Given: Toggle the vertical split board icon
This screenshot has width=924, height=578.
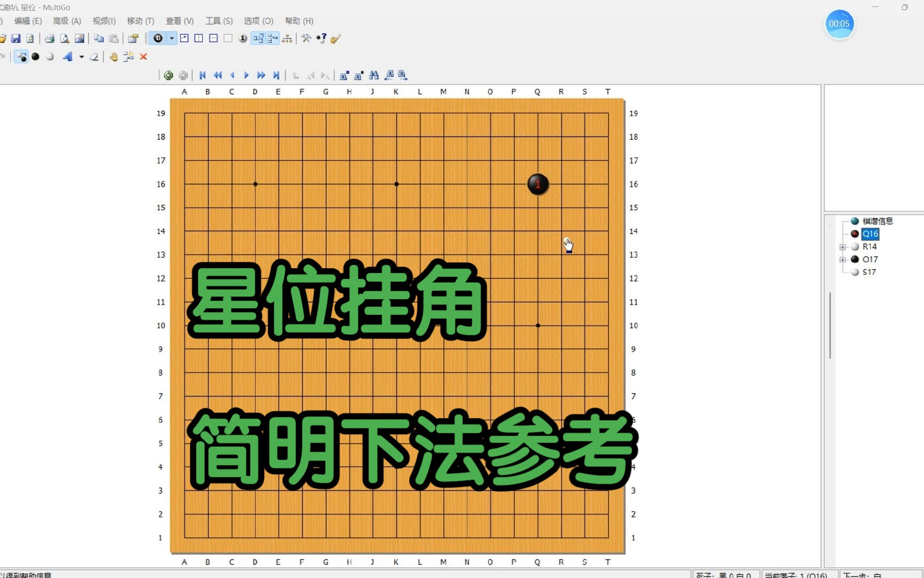Looking at the screenshot, I should coord(199,39).
